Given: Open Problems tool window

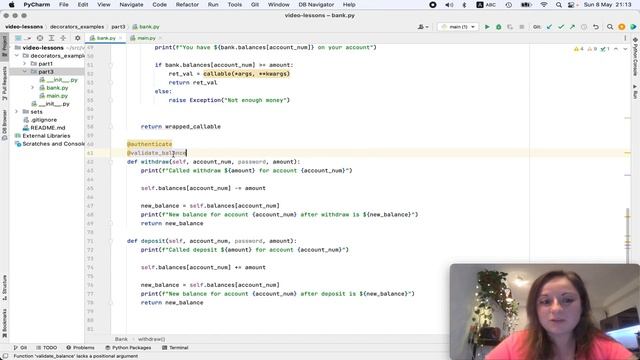Looking at the screenshot, I should pos(80,348).
